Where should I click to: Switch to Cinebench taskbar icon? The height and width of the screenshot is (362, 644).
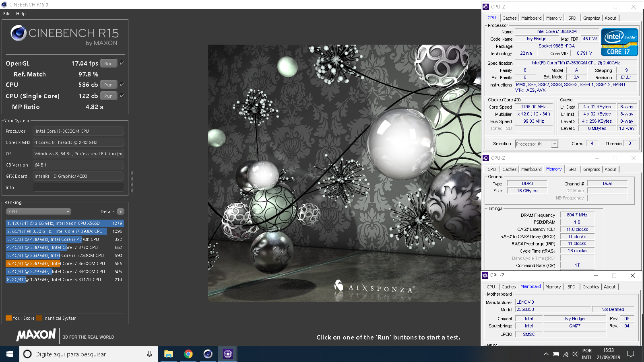click(x=208, y=354)
